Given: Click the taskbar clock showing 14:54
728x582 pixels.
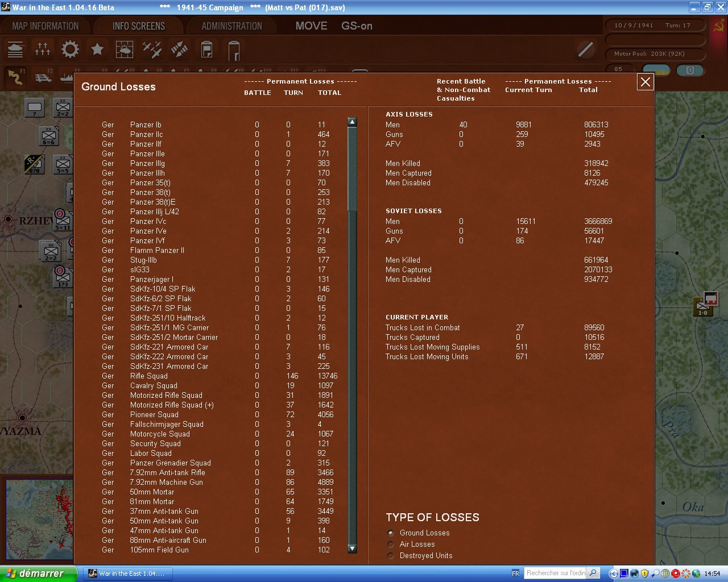Looking at the screenshot, I should [x=712, y=573].
